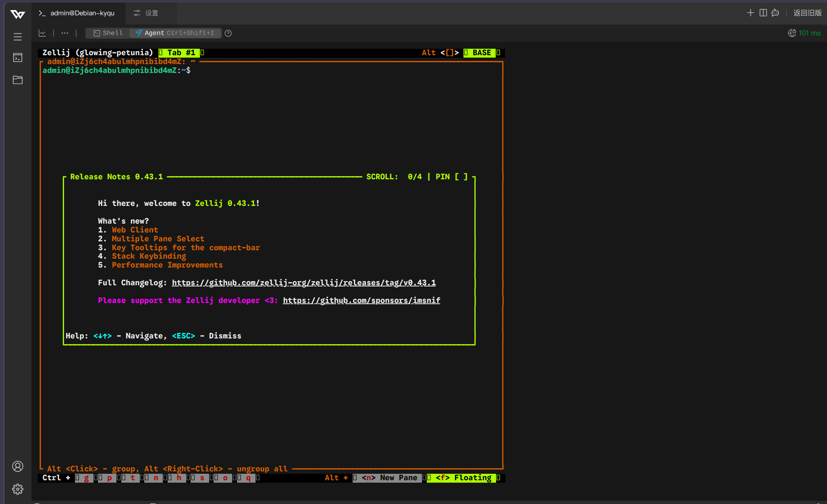Switch to Shell mode
The width and height of the screenshot is (827, 504).
[x=108, y=33]
